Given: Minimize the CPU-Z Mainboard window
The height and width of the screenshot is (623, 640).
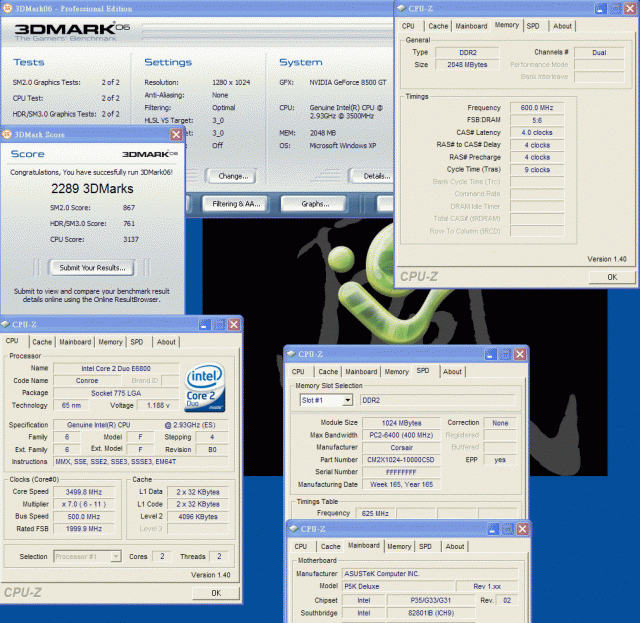Looking at the screenshot, I should click(x=493, y=529).
